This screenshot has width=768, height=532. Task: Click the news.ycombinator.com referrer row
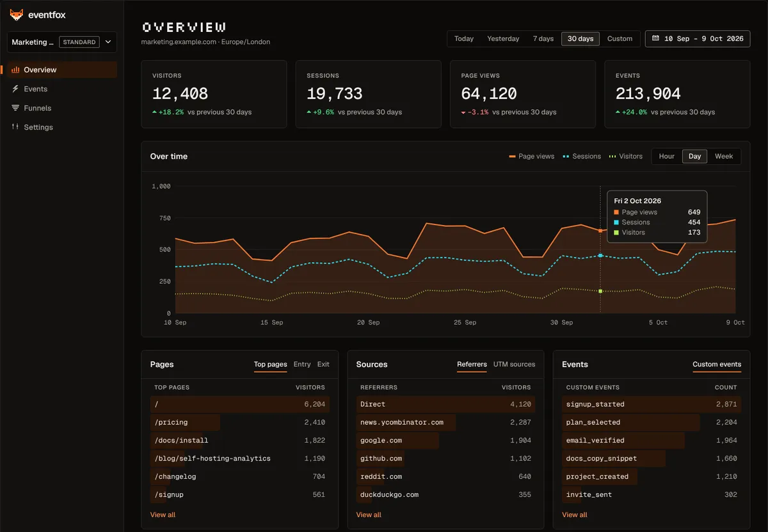click(x=446, y=422)
